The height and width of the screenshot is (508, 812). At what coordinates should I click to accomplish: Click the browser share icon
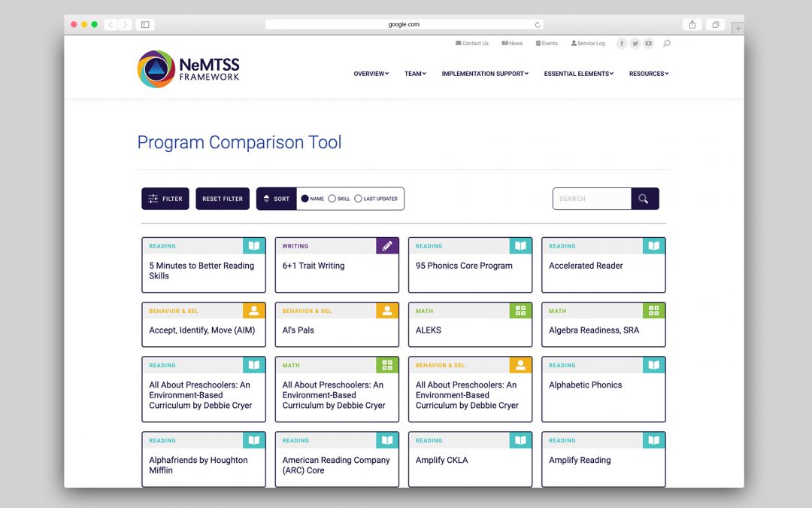click(692, 24)
